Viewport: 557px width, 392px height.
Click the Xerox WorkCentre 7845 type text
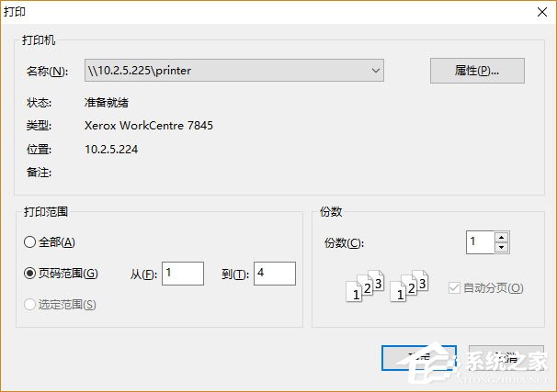pos(149,126)
